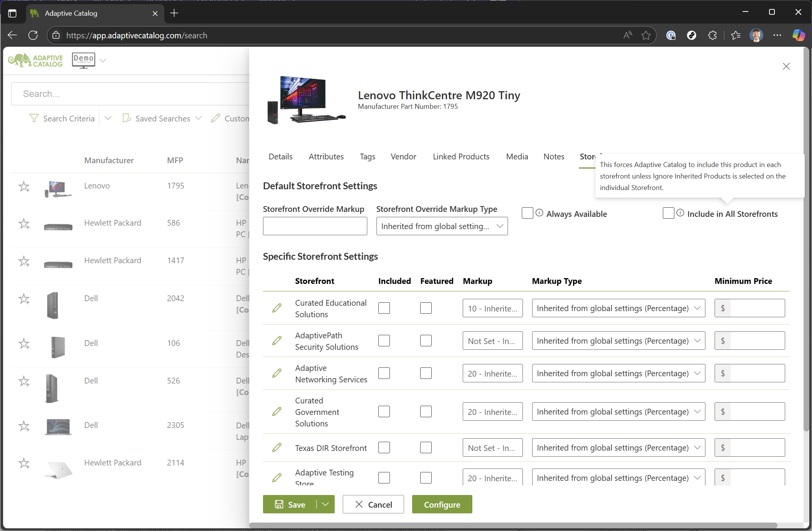Check the Always Available checkbox
The width and height of the screenshot is (812, 531).
[x=528, y=213]
